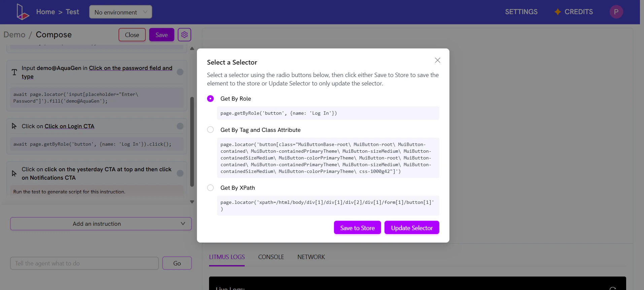Image resolution: width=644 pixels, height=290 pixels.
Task: Open the gear settings icon next to Save
Action: pos(184,35)
